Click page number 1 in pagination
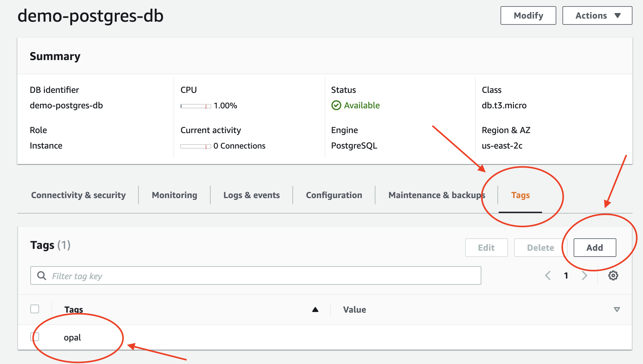Image resolution: width=643 pixels, height=364 pixels. click(x=566, y=275)
